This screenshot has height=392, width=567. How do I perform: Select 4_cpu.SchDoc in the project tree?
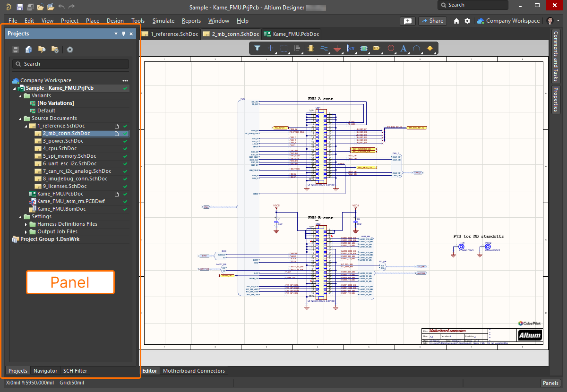pyautogui.click(x=60, y=149)
